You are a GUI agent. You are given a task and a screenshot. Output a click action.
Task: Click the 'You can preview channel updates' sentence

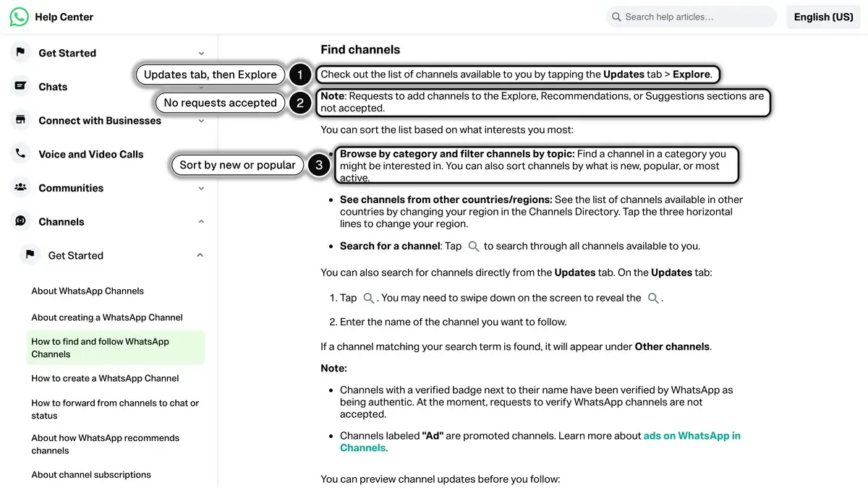tap(441, 479)
